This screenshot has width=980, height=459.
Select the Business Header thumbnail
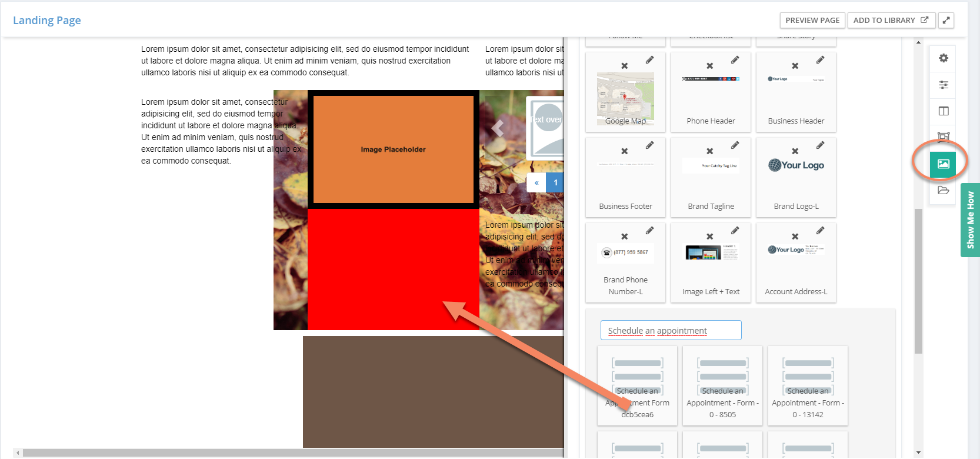coord(796,79)
